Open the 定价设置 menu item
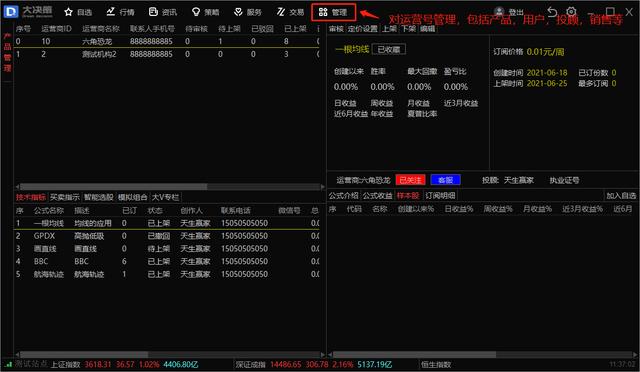Viewport: 640px width, 372px height. click(362, 29)
